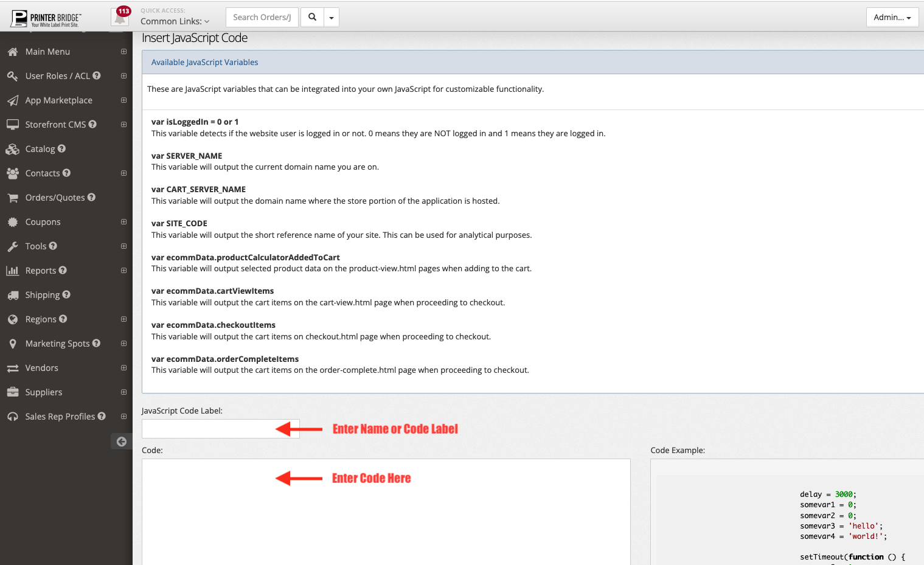Click the Printer Bridge logo
Viewport: 924px width, 565px height.
46,18
